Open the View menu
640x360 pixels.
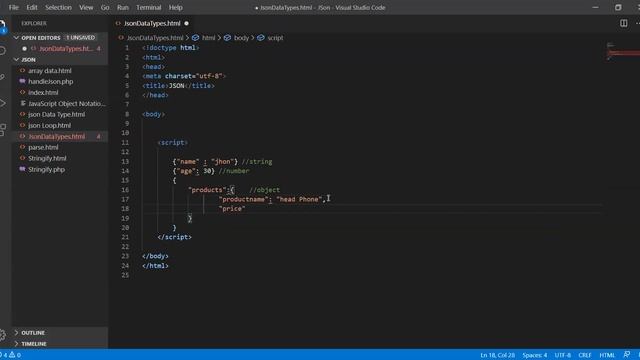86,7
